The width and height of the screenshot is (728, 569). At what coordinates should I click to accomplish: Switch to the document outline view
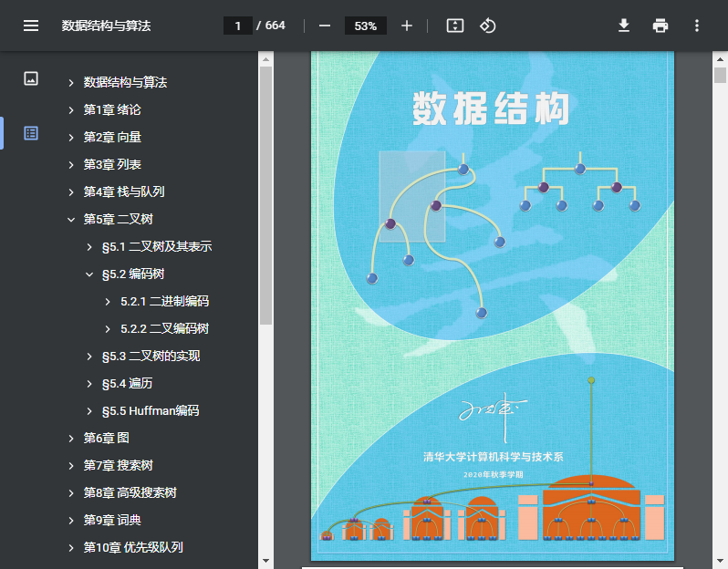tap(31, 133)
